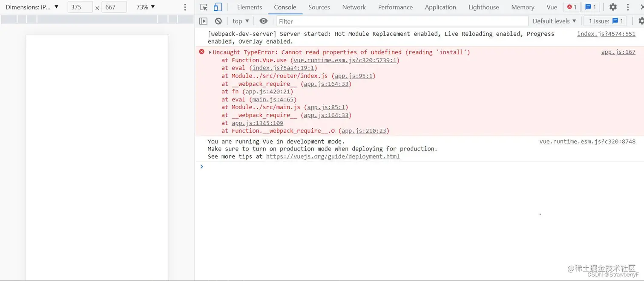Open the 73% zoom dropdown
644x281 pixels.
point(146,7)
